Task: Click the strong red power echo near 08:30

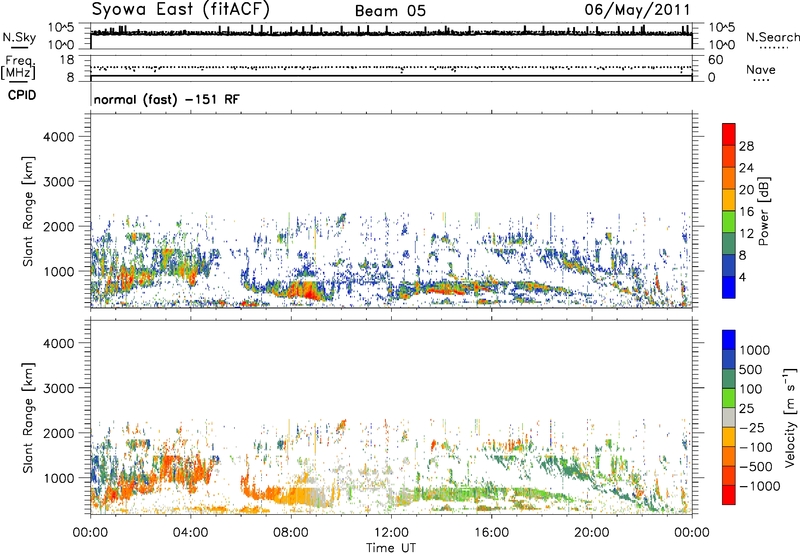Action: coord(305,292)
